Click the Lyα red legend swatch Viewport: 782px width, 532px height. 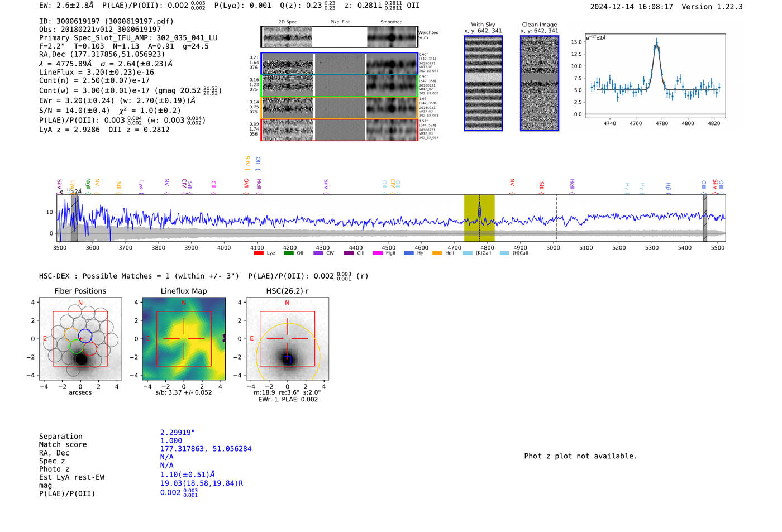click(x=259, y=253)
